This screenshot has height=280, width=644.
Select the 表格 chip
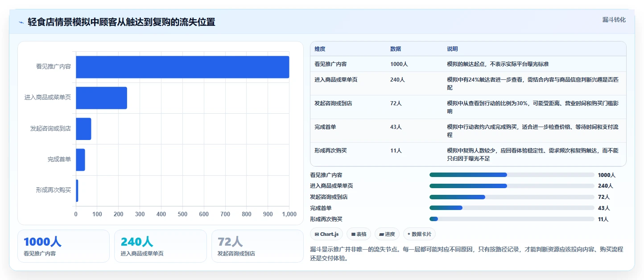pos(359,234)
